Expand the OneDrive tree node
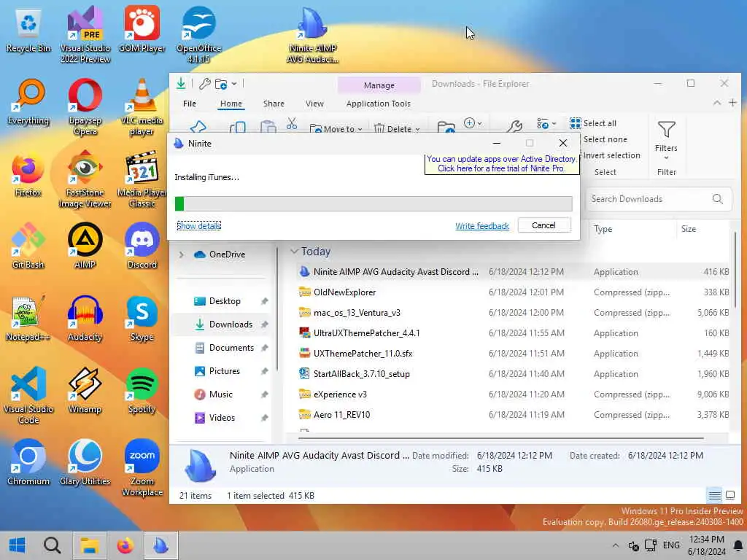Viewport: 747px width, 560px height. (x=182, y=254)
